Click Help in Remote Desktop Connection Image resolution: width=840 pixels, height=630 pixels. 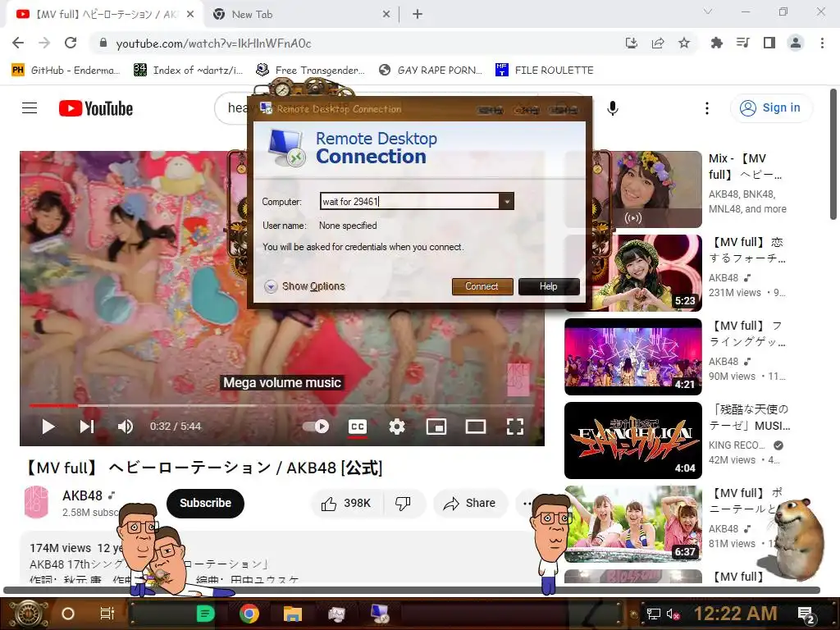(549, 286)
